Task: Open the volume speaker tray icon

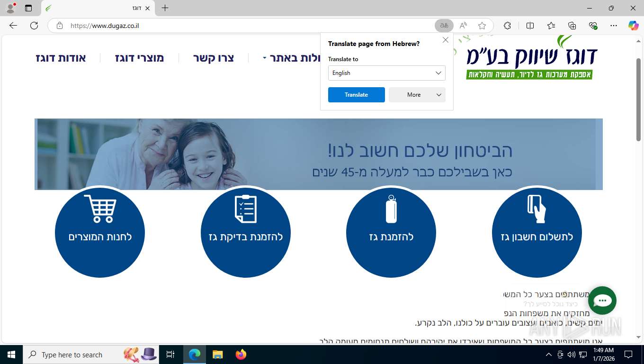Action: pos(572,355)
